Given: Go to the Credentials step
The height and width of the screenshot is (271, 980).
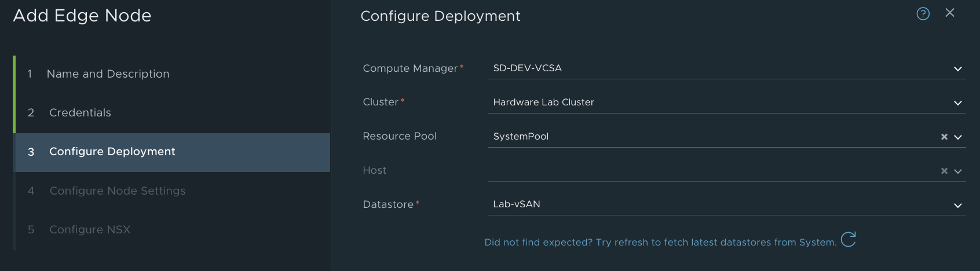Looking at the screenshot, I should (x=80, y=113).
